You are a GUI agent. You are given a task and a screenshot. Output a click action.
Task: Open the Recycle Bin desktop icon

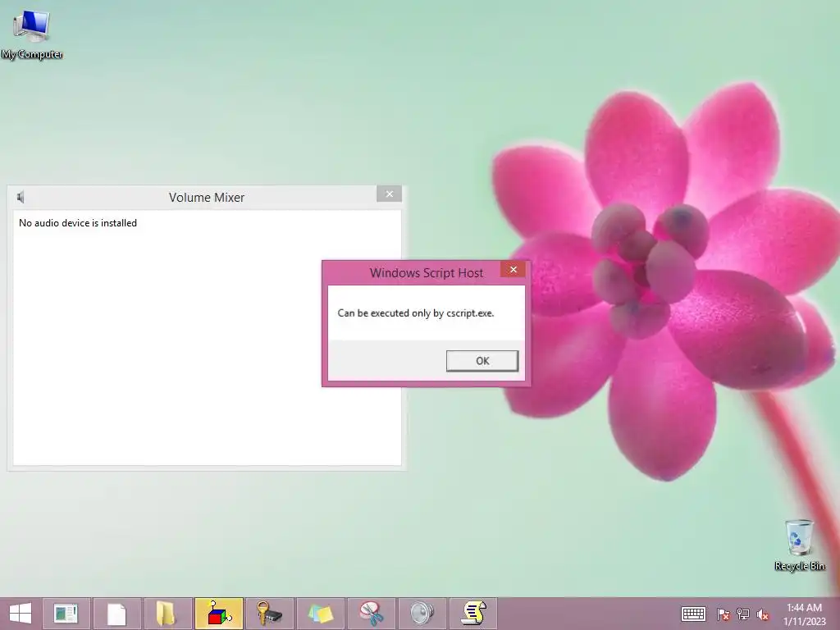[x=799, y=545]
